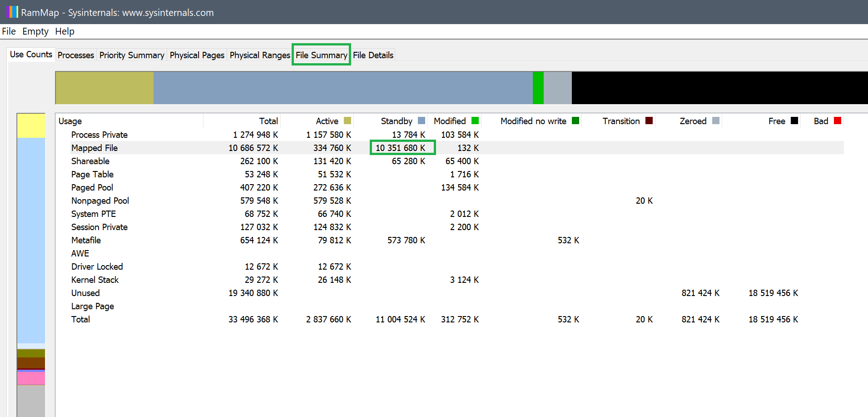Click the yellow Process Private segment in the side bar
The width and height of the screenshot is (868, 417).
click(31, 126)
